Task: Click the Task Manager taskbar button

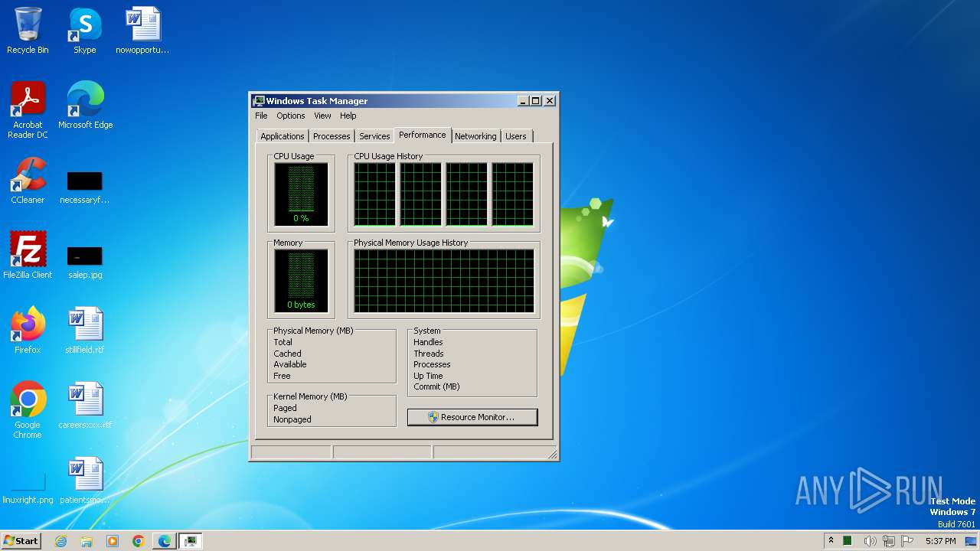Action: click(191, 541)
